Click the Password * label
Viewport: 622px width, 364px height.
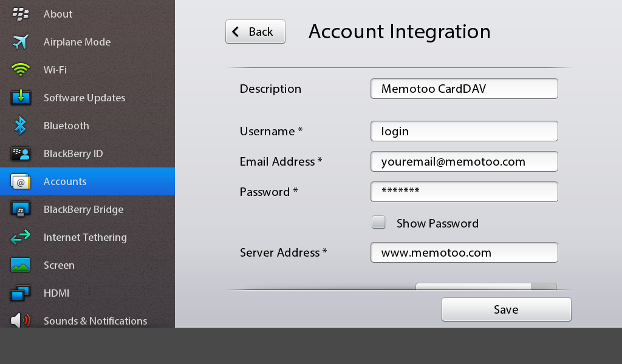click(268, 192)
